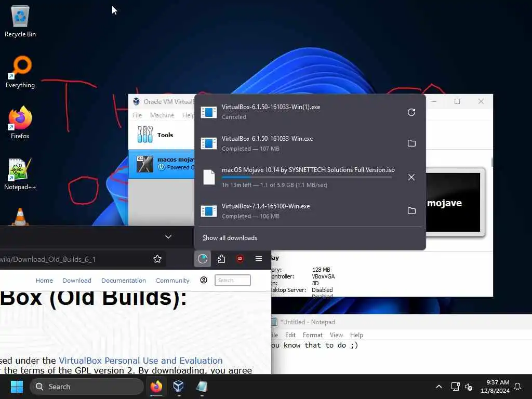Open the network status tray icon
532x399 pixels.
[455, 387]
